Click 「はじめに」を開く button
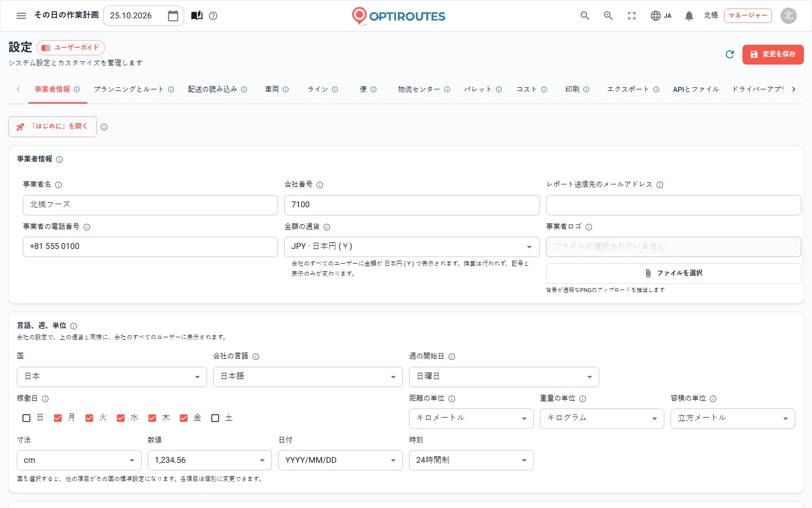The width and height of the screenshot is (812, 508). point(52,126)
